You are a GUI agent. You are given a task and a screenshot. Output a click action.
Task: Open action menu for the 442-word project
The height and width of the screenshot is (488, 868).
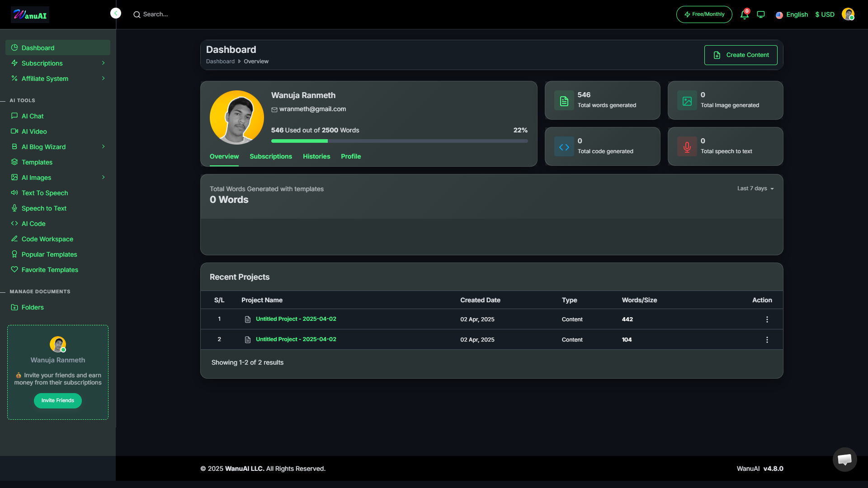click(767, 319)
